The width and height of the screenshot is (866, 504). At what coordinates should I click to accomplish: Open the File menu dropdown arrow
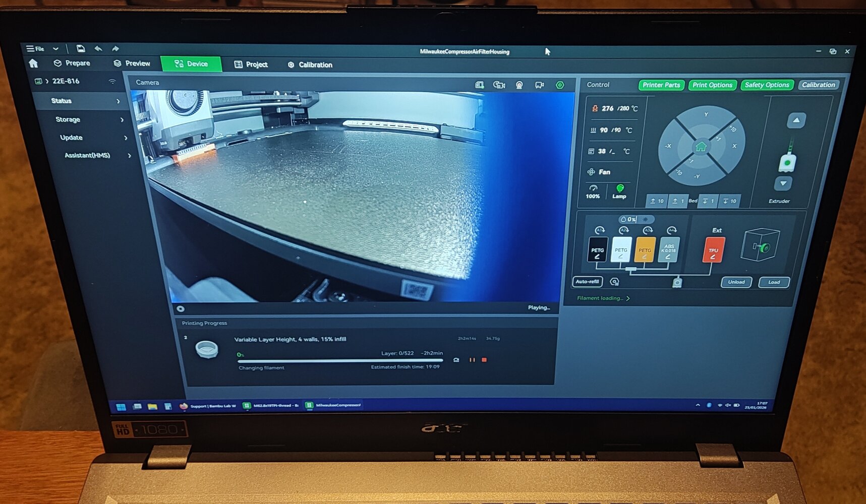click(55, 49)
